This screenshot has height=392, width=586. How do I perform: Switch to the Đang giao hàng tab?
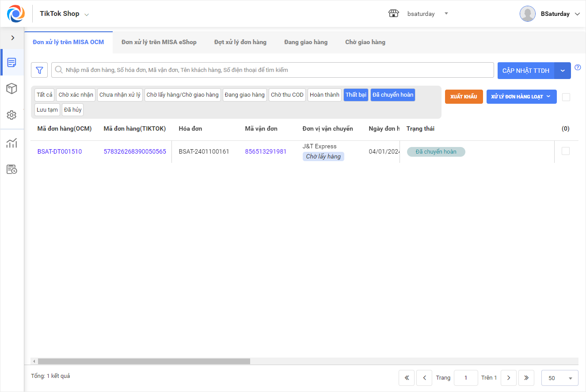[306, 42]
